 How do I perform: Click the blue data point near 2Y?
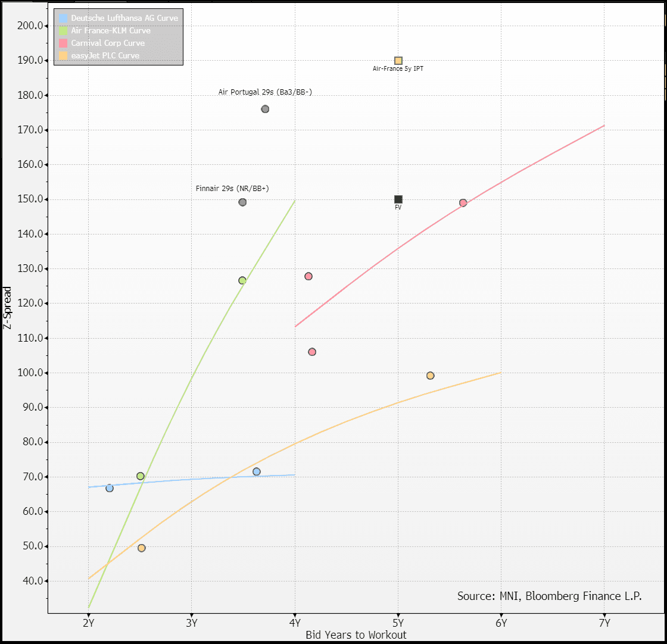(x=110, y=489)
